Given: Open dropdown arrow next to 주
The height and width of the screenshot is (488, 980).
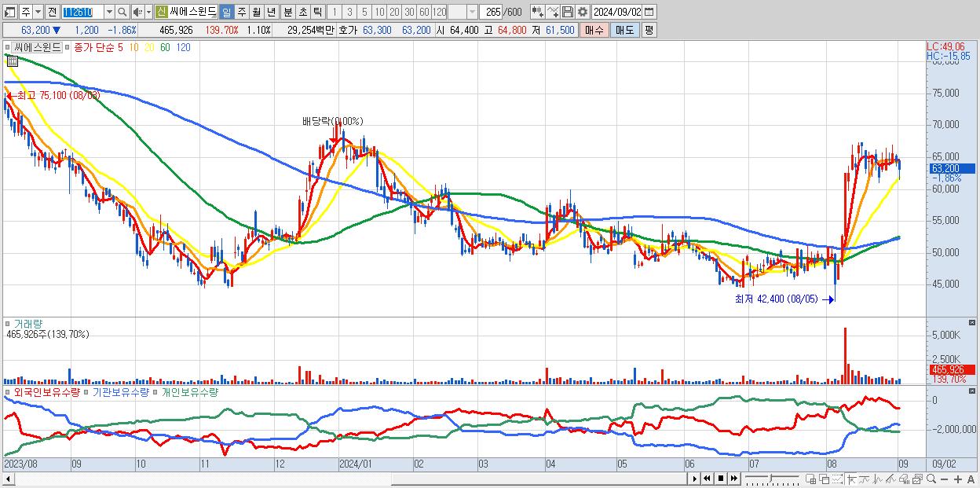Looking at the screenshot, I should coord(38,12).
